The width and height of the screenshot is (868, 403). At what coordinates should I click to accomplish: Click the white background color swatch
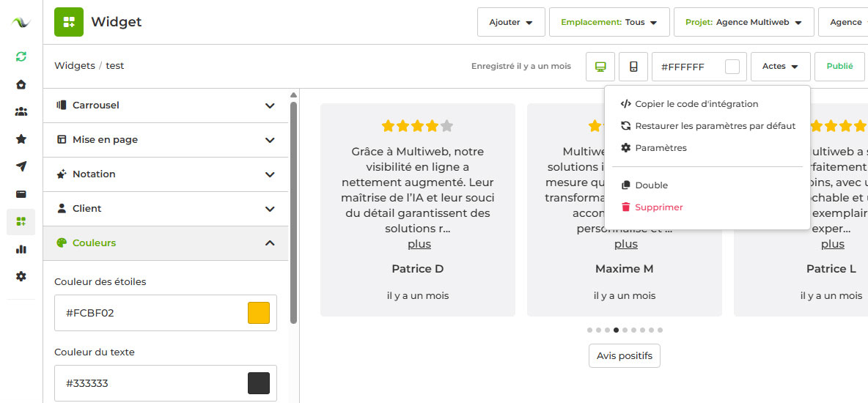[x=732, y=67]
